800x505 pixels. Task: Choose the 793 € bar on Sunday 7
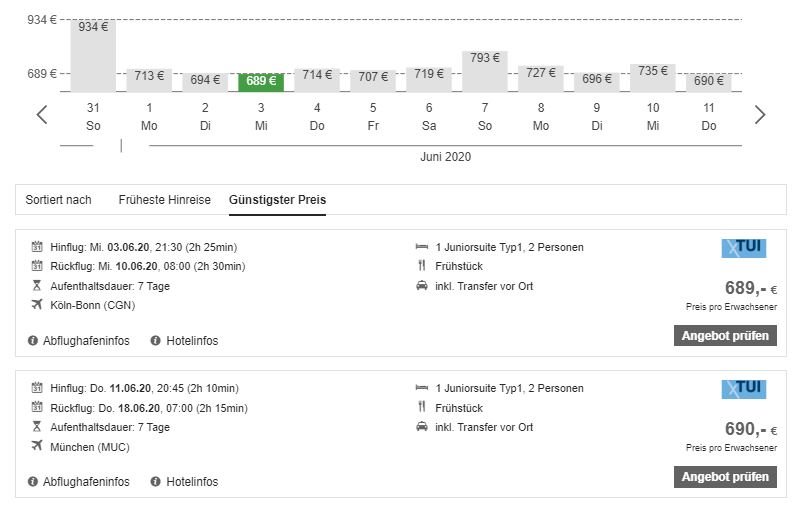point(485,70)
